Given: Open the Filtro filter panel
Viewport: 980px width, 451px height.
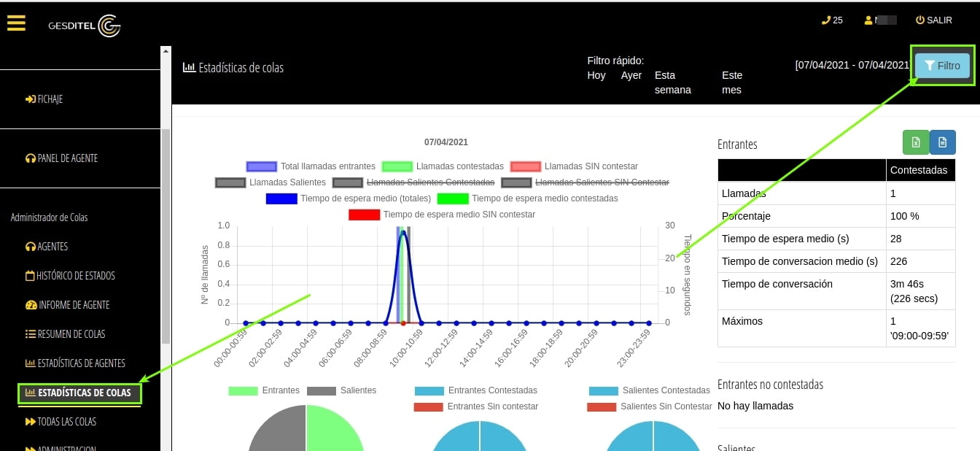Looking at the screenshot, I should click(x=942, y=66).
